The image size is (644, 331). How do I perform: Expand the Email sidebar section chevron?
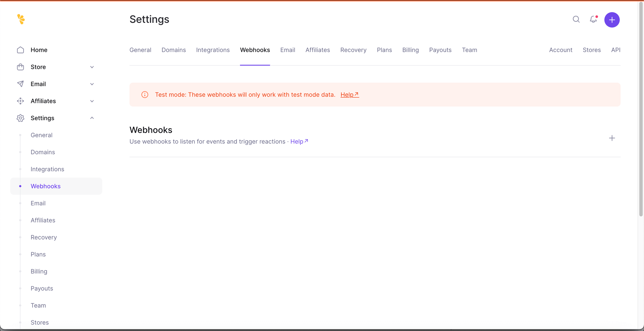pyautogui.click(x=92, y=84)
